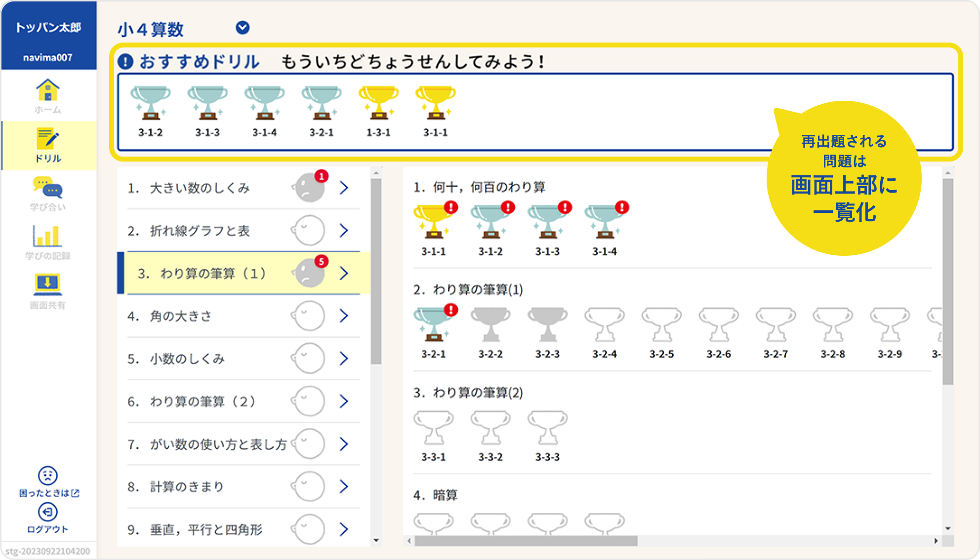Viewport: 980px width, 560px height.
Task: Click unit list scroll down arrow
Action: (x=376, y=540)
